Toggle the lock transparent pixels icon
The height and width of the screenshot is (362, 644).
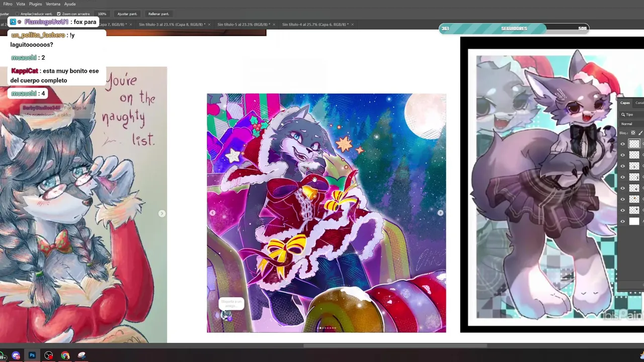633,133
